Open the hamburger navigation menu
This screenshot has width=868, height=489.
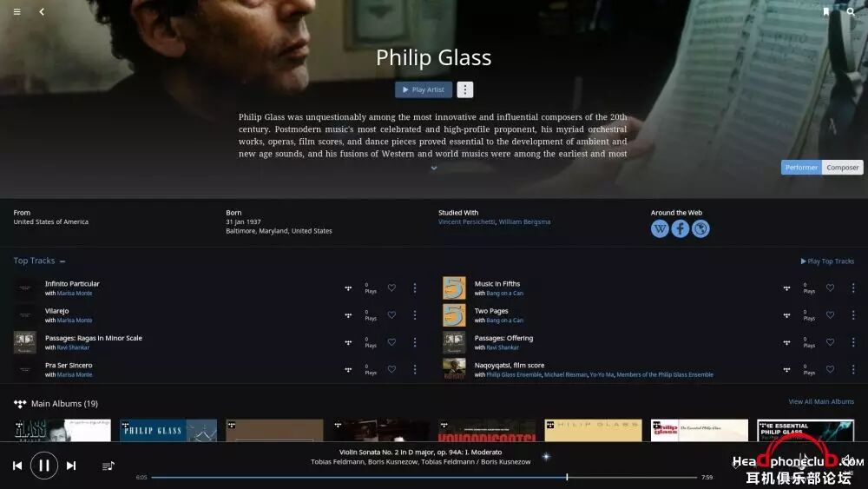pyautogui.click(x=17, y=11)
